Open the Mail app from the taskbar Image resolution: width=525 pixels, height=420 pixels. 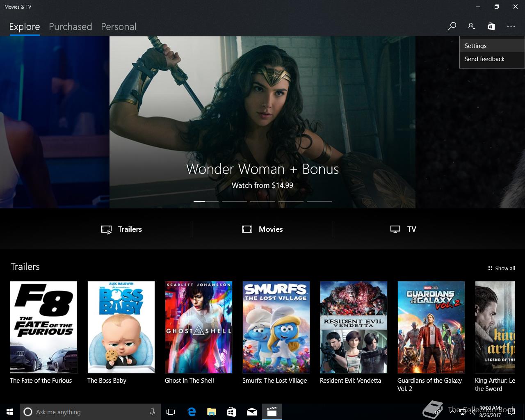tap(252, 412)
